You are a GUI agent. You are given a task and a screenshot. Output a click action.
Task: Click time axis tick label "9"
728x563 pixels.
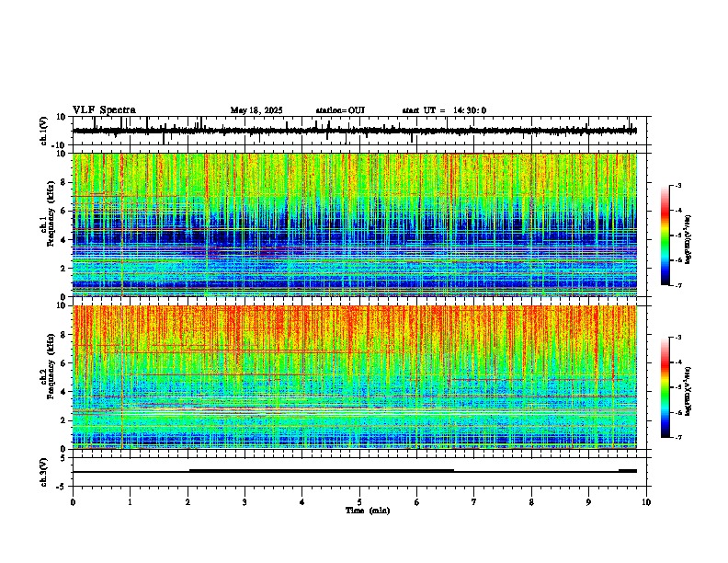pos(588,502)
